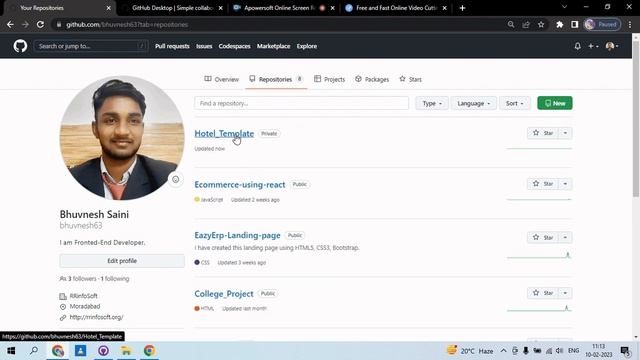Switch to the GitHub Desktop browser tab
This screenshot has width=640, height=360.
(171, 8)
